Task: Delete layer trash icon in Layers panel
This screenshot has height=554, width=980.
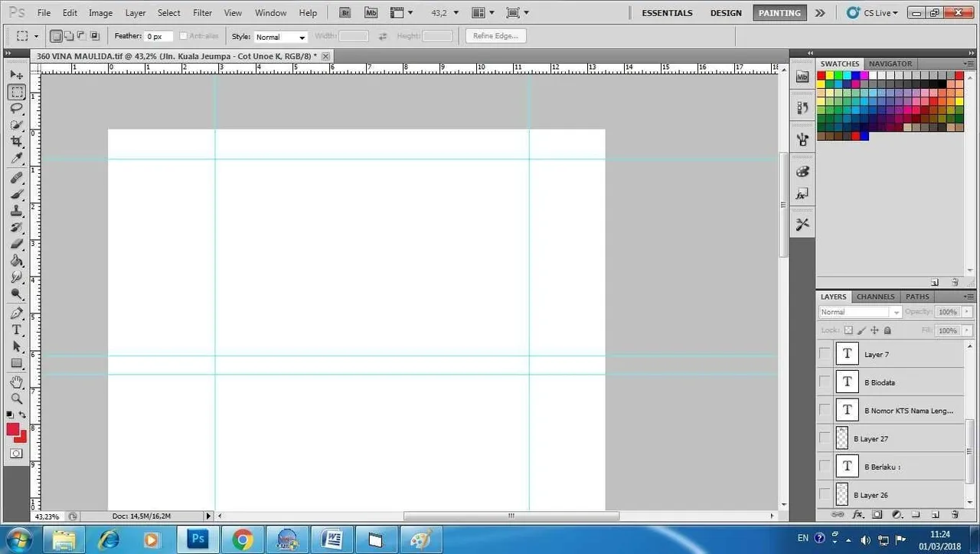Action: click(x=955, y=515)
